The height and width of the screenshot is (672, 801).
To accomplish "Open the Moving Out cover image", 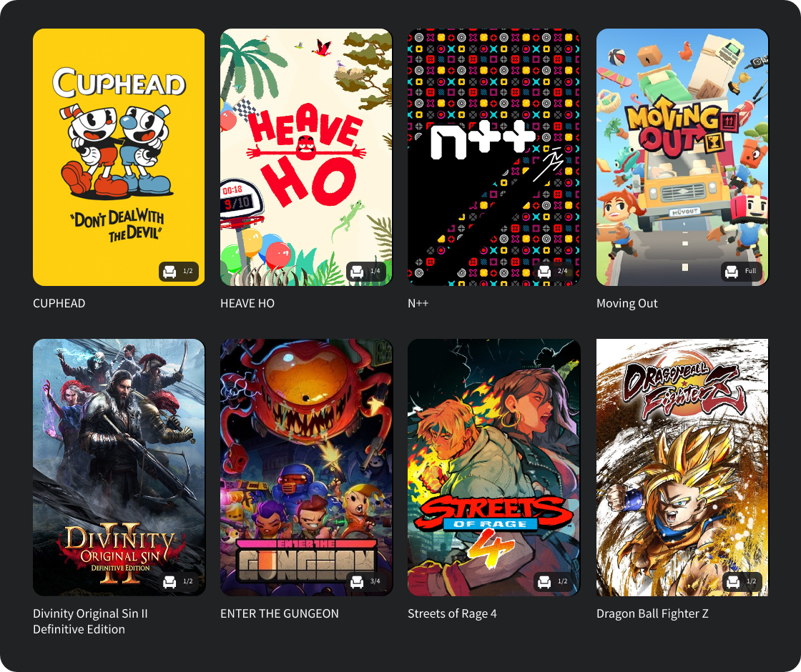I will (x=682, y=157).
